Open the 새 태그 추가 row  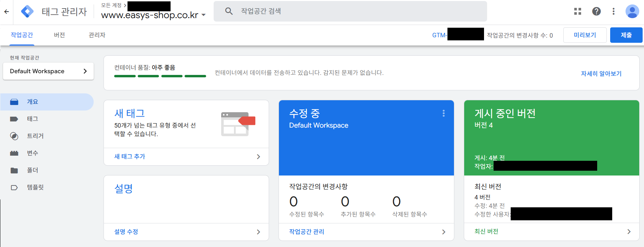click(186, 157)
